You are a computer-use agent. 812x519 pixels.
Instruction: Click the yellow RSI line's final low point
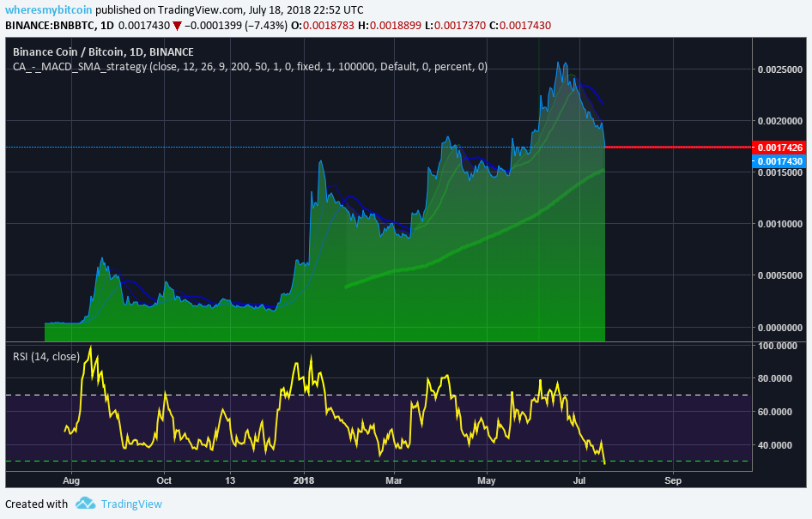point(604,462)
